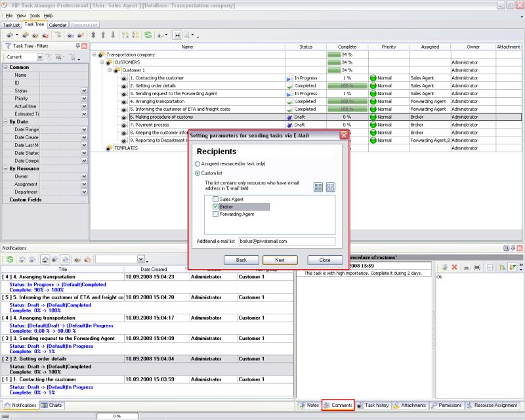Collapse the Transportation company tree node
The height and width of the screenshot is (420, 525).
pyautogui.click(x=94, y=54)
